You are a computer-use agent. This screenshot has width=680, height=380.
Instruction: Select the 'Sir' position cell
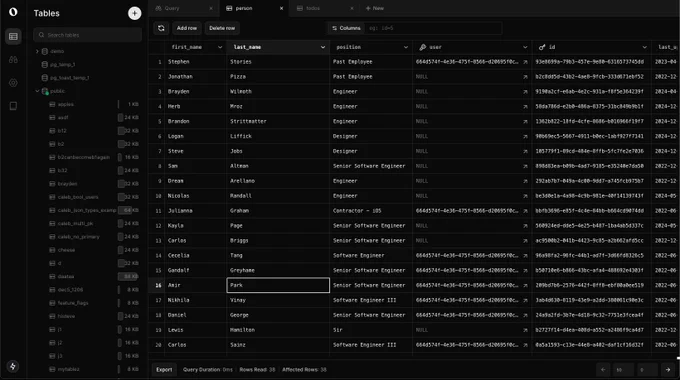pyautogui.click(x=371, y=330)
